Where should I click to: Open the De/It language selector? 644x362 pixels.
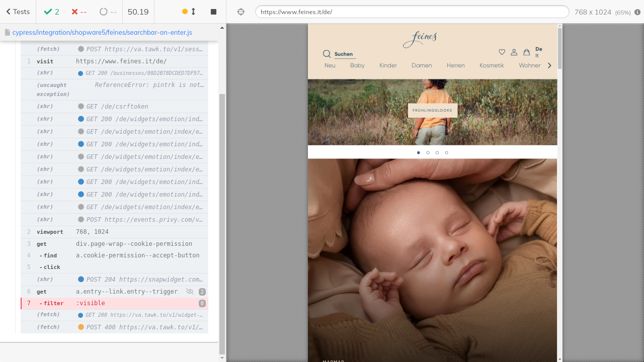coord(539,52)
